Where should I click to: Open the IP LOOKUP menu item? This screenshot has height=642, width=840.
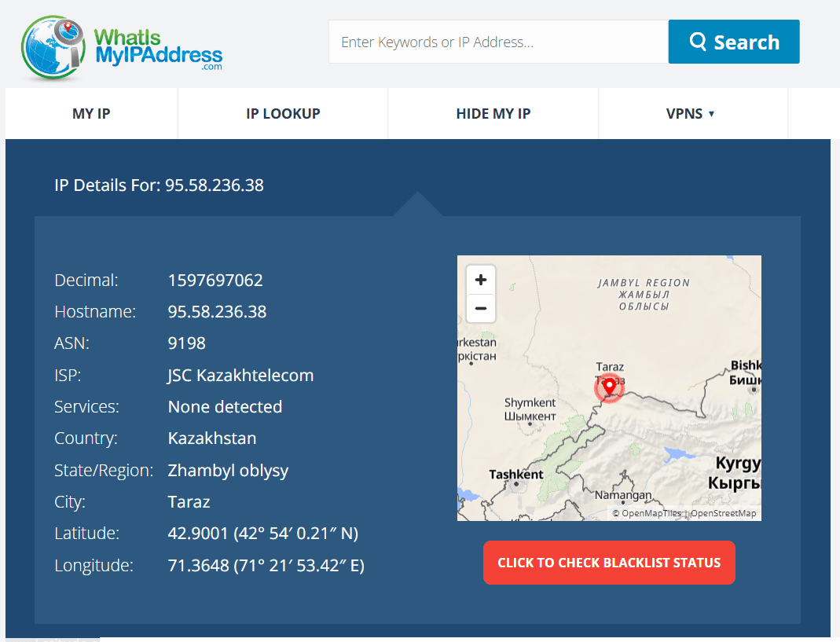coord(283,114)
